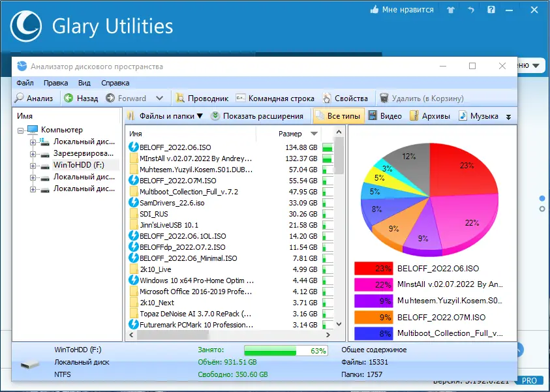
Task: Select the Музыка file type filter
Action: coord(478,116)
